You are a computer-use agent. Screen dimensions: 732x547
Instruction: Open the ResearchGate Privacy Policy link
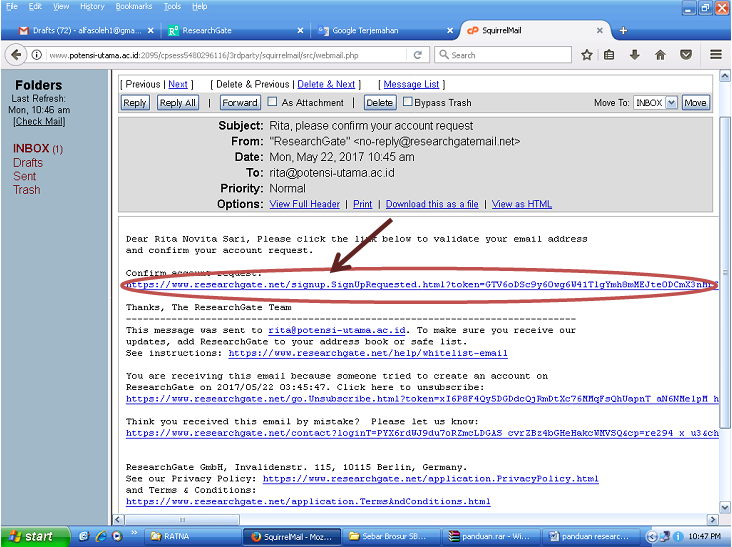tap(430, 479)
